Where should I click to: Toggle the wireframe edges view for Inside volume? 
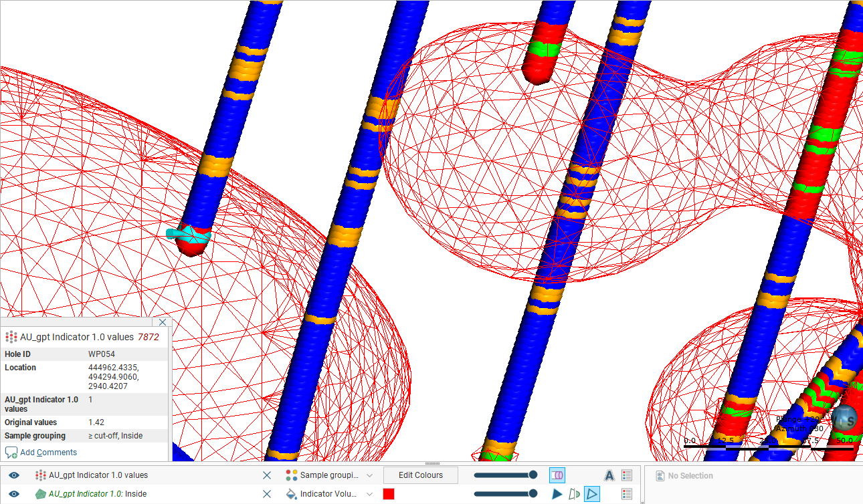[591, 494]
